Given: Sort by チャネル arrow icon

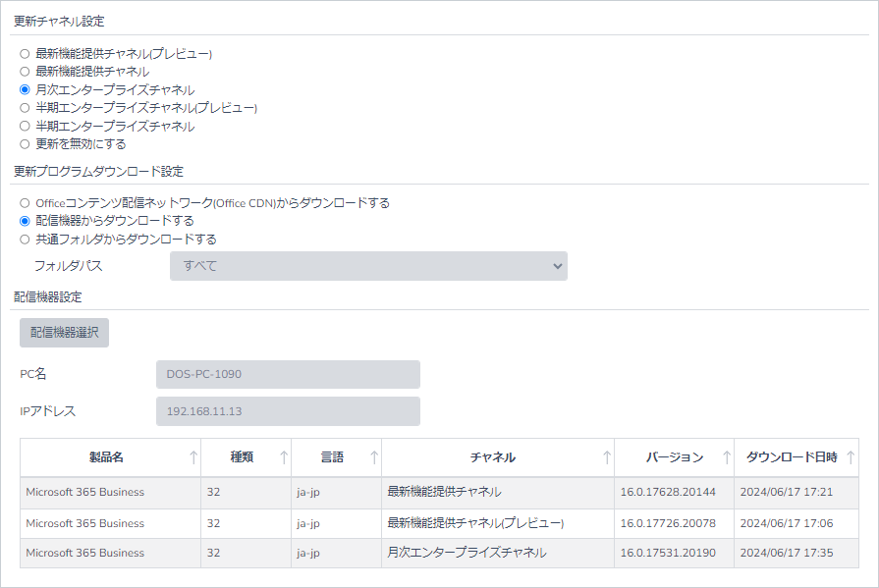Looking at the screenshot, I should tap(607, 457).
